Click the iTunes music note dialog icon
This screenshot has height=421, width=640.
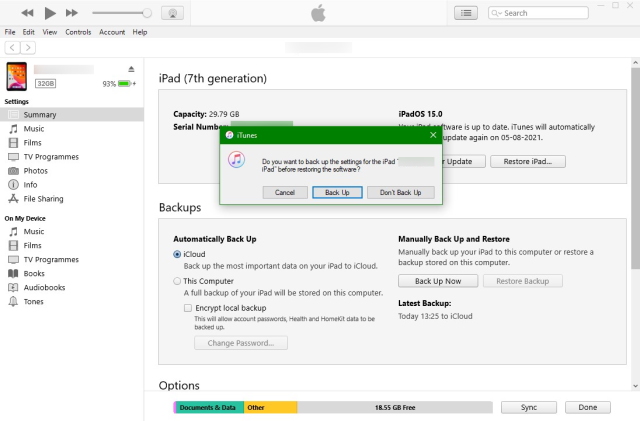(x=236, y=160)
